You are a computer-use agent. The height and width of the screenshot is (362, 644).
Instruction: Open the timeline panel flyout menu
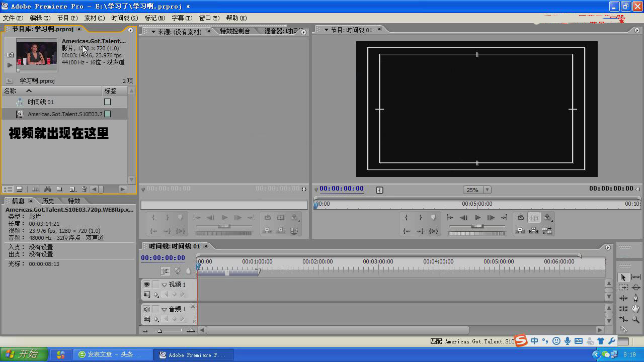[608, 247]
